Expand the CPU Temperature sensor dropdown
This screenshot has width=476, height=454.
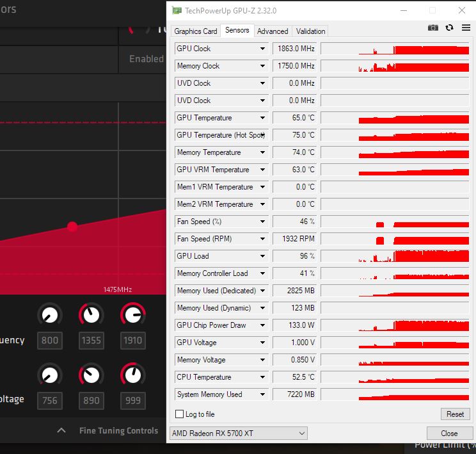[262, 377]
